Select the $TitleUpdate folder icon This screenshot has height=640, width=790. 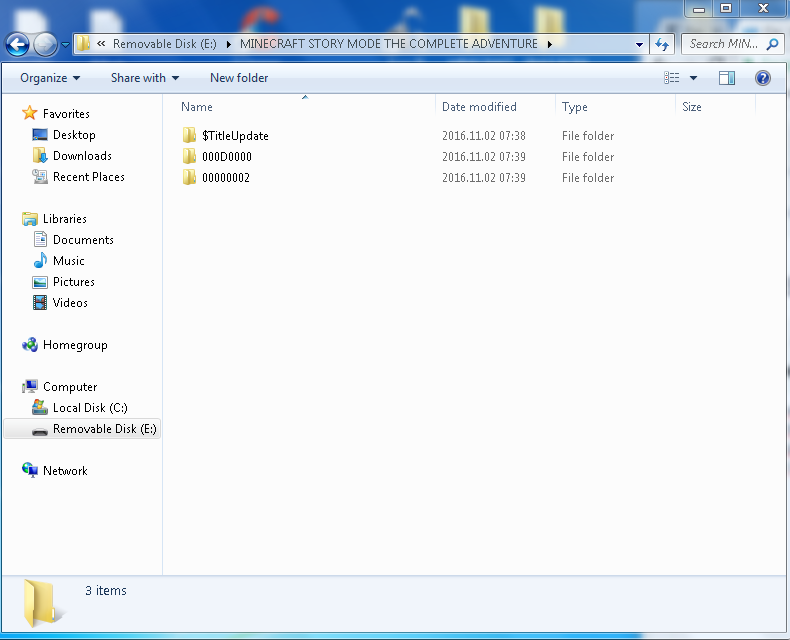tap(189, 136)
